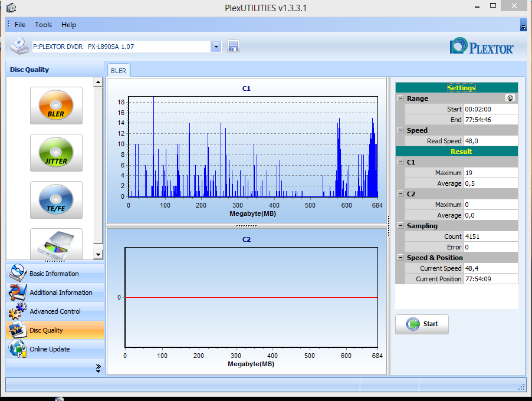532x401 pixels.
Task: Collapse the Speed settings group
Action: pos(400,130)
